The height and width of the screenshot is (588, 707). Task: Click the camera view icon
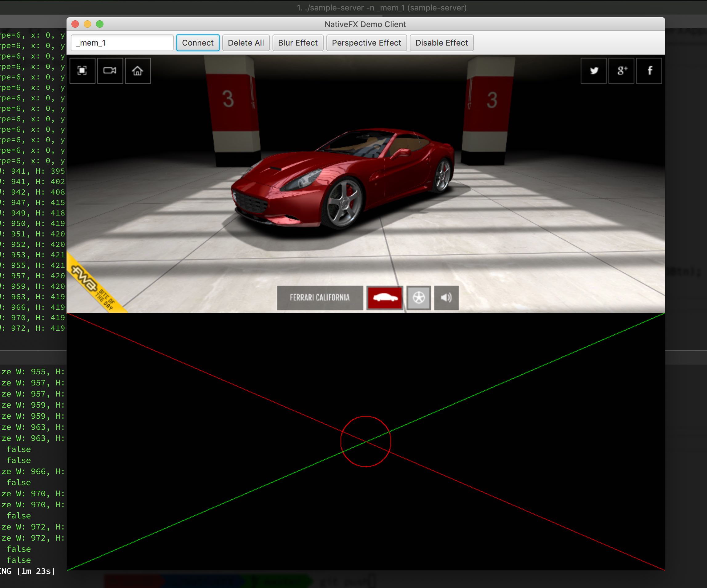pyautogui.click(x=110, y=71)
